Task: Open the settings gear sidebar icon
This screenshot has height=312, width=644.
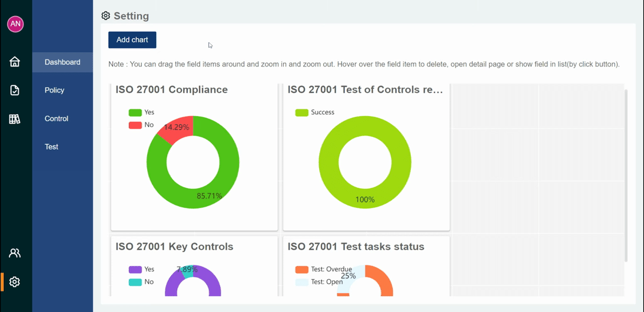Action: [15, 281]
